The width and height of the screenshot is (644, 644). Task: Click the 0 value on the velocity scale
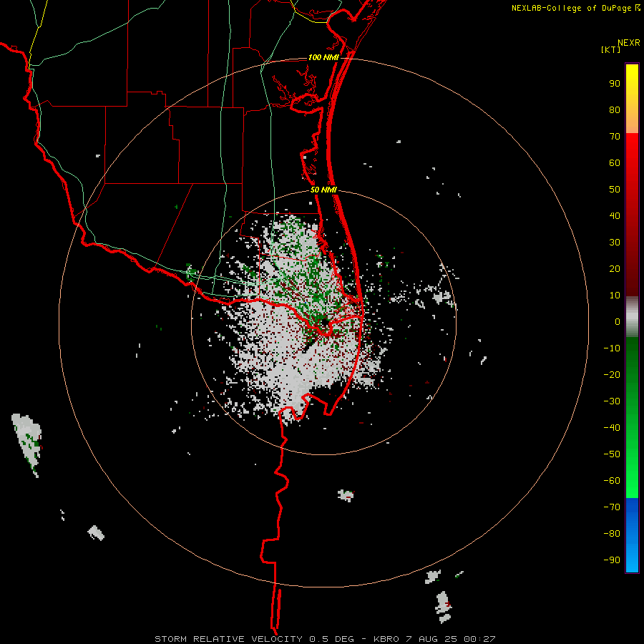pyautogui.click(x=618, y=321)
